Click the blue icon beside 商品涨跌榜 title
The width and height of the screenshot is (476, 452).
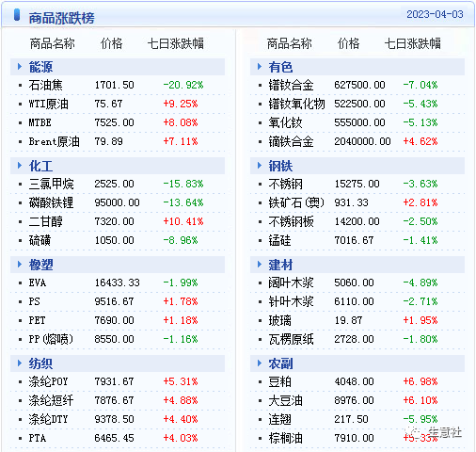[x=17, y=15]
